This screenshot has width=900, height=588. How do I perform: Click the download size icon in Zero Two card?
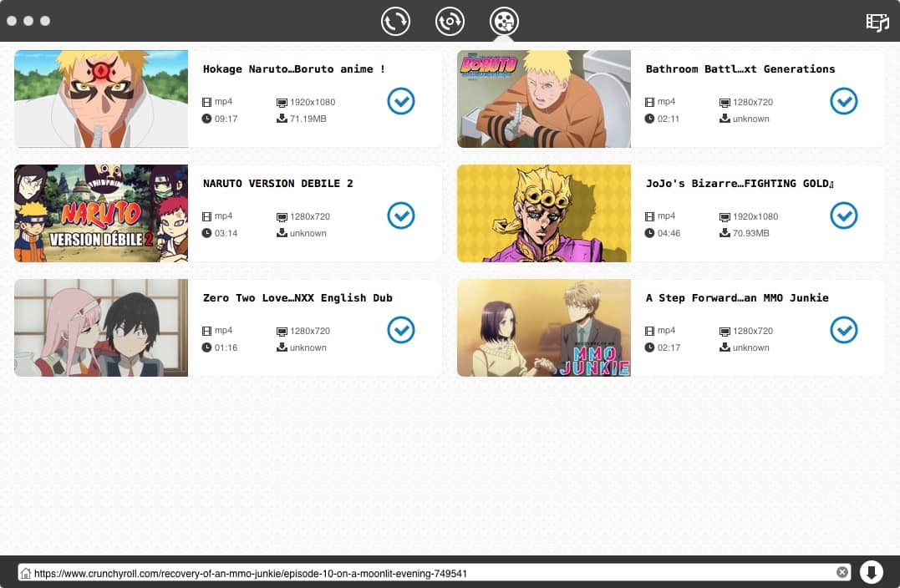pyautogui.click(x=282, y=347)
